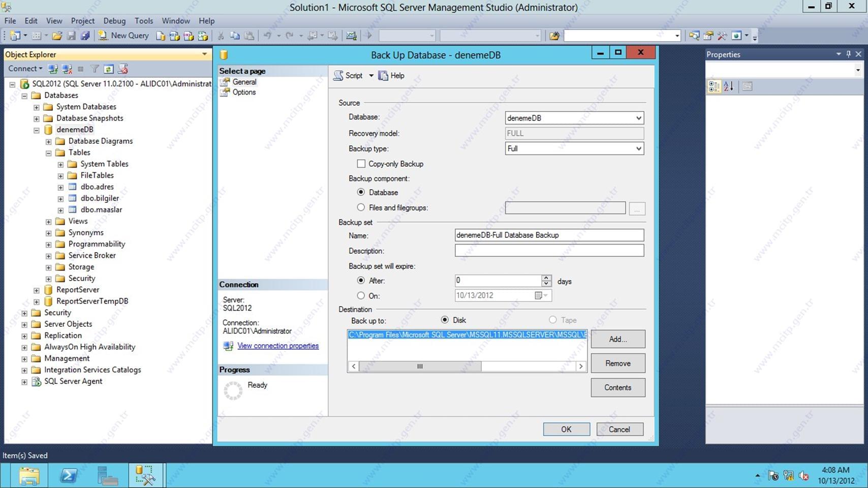Click Disconnect icon in Object Explorer
The height and width of the screenshot is (488, 868).
67,69
